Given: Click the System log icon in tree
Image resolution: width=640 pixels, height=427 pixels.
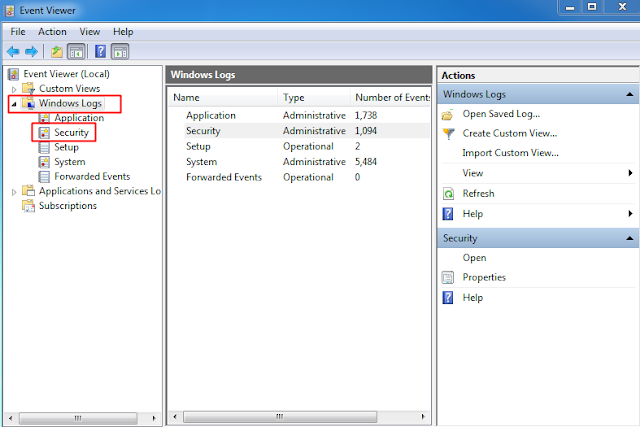Looking at the screenshot, I should pyautogui.click(x=44, y=162).
